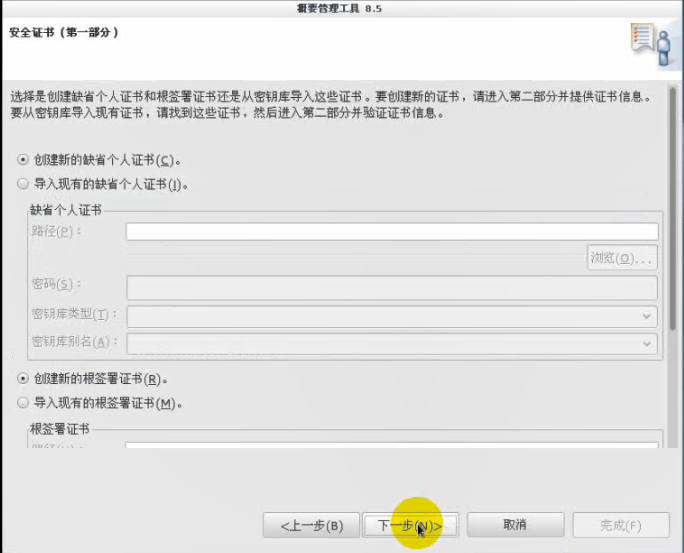
Task: Go back with the 上一步 button
Action: point(310,525)
